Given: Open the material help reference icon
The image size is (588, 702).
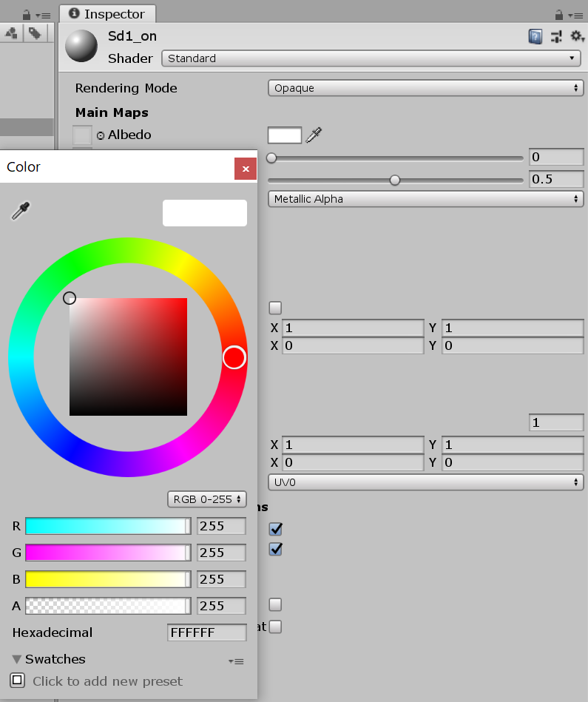Looking at the screenshot, I should tap(535, 36).
